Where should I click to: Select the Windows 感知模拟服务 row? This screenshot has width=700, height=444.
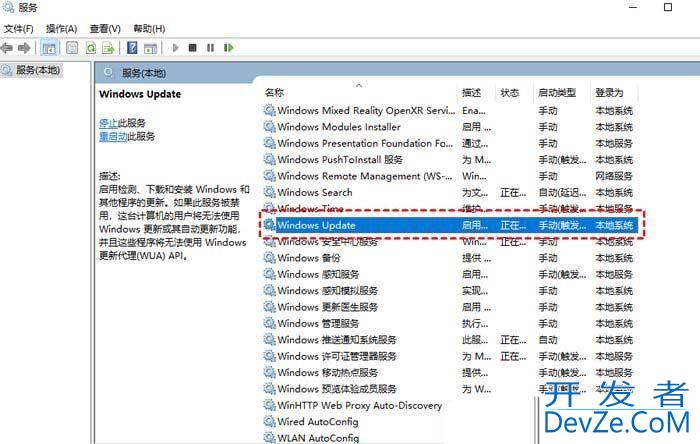click(448, 290)
